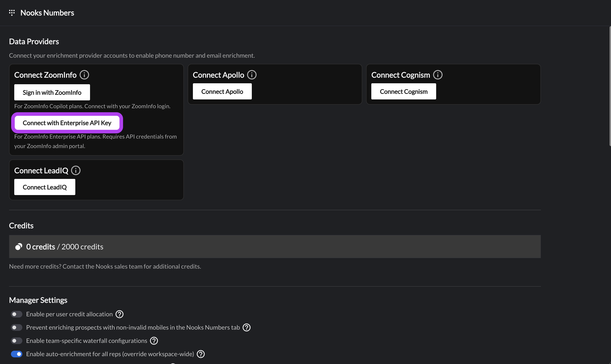
Task: Click 'Enable per user credit allocation' label
Action: (x=69, y=314)
